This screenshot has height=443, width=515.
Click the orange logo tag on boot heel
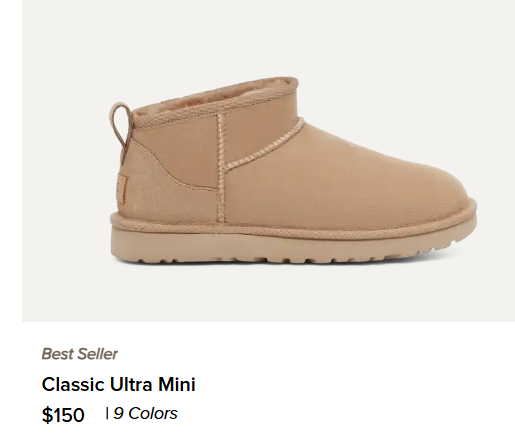pos(121,189)
